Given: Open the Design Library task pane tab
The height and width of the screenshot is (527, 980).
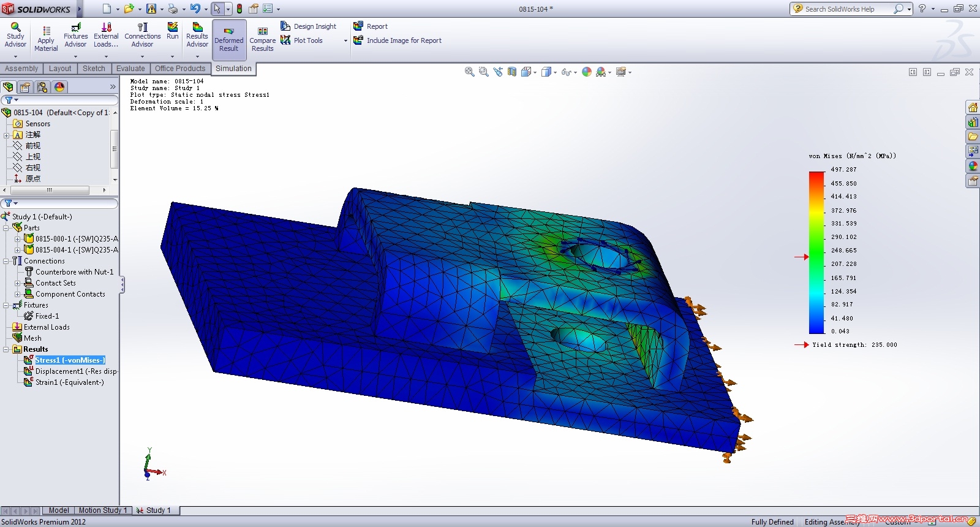Looking at the screenshot, I should tap(973, 122).
